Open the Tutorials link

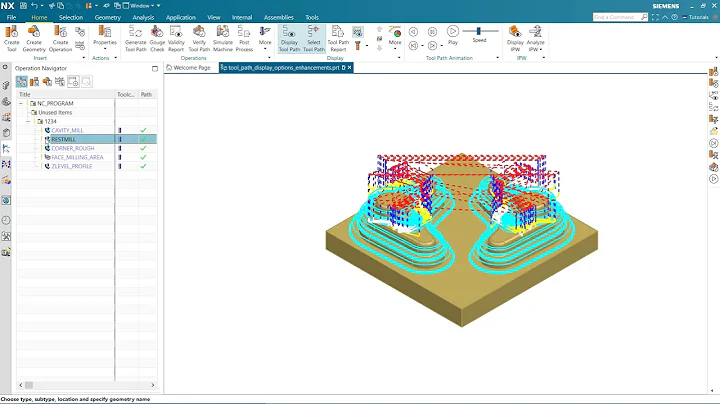696,17
